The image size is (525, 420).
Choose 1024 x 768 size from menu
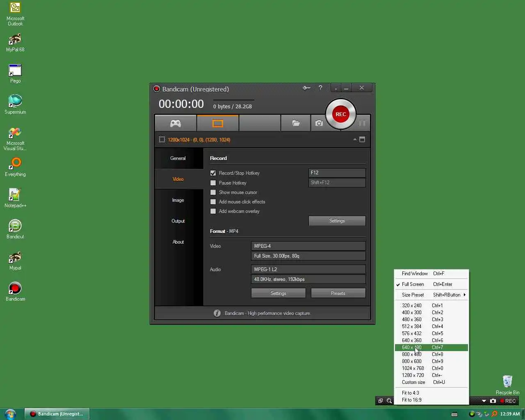[x=431, y=368]
